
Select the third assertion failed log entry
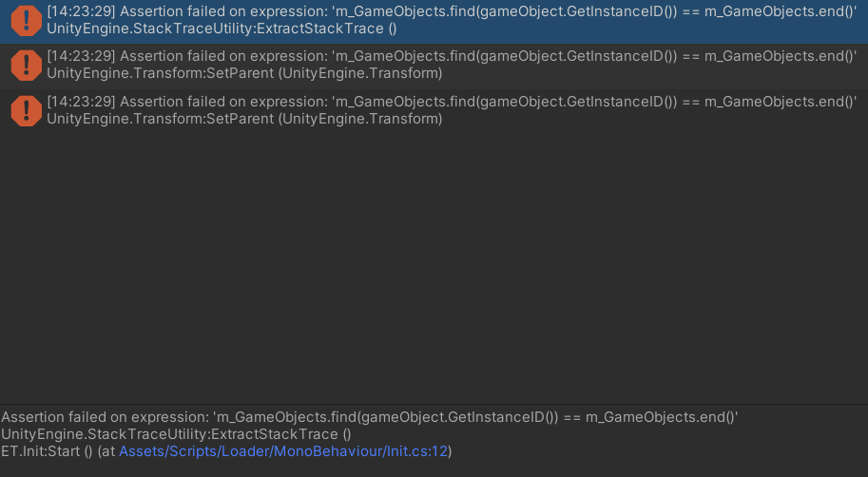[434, 112]
